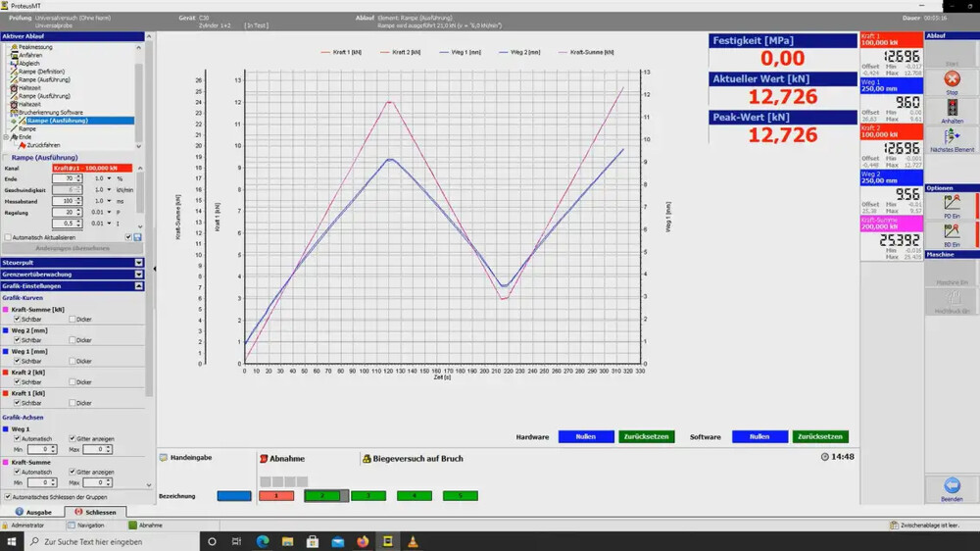Switch to the Ausgabe tab
980x551 pixels.
pos(32,512)
